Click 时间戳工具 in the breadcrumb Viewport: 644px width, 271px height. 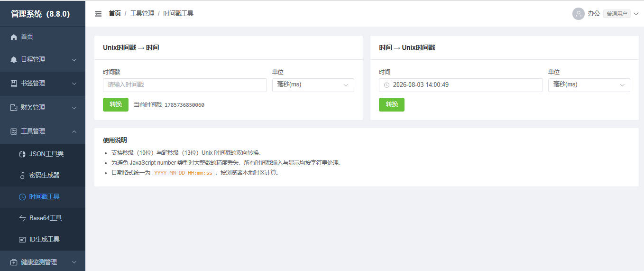tap(178, 14)
